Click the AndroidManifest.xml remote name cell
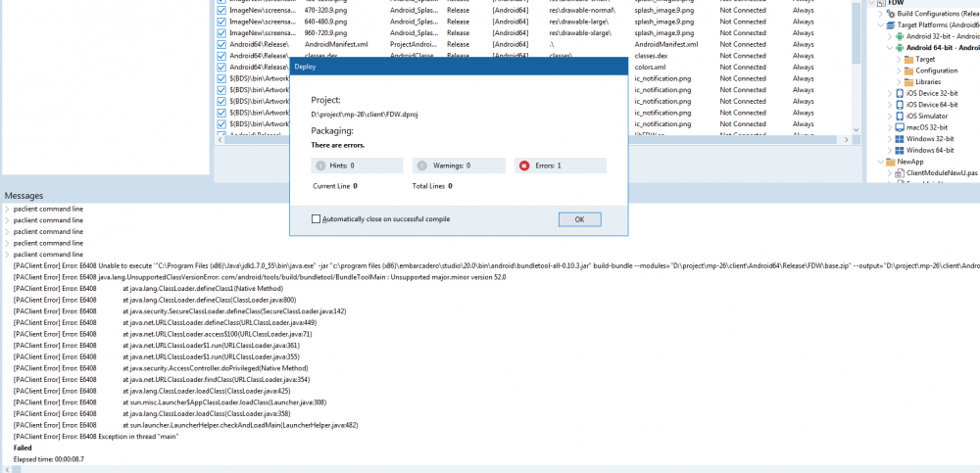 click(x=665, y=44)
